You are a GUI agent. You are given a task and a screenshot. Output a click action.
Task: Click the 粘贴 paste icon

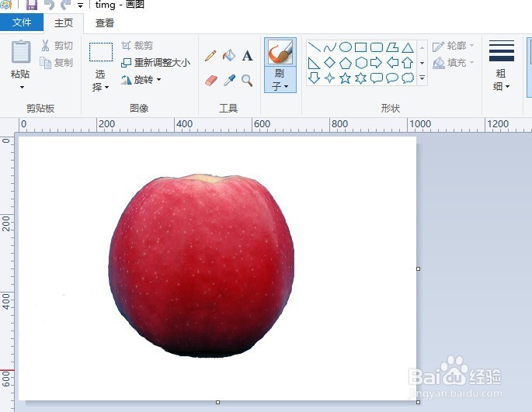pyautogui.click(x=21, y=52)
